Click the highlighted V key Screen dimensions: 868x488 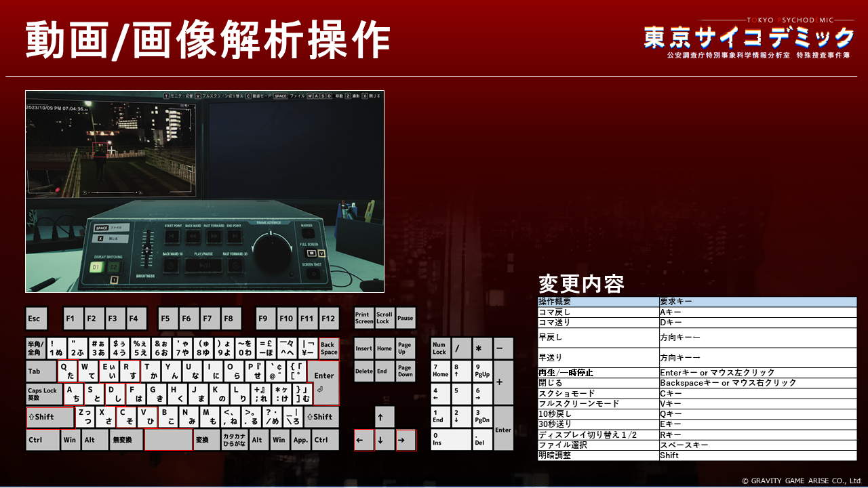click(x=146, y=418)
